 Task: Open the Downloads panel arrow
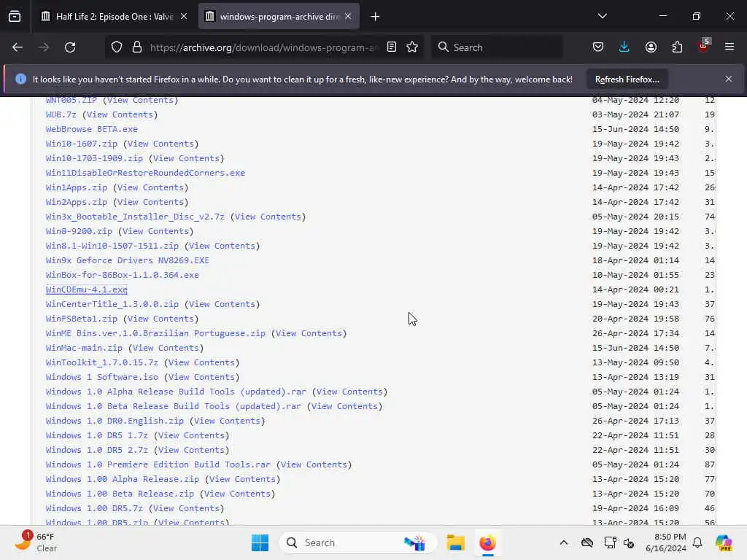pos(624,47)
